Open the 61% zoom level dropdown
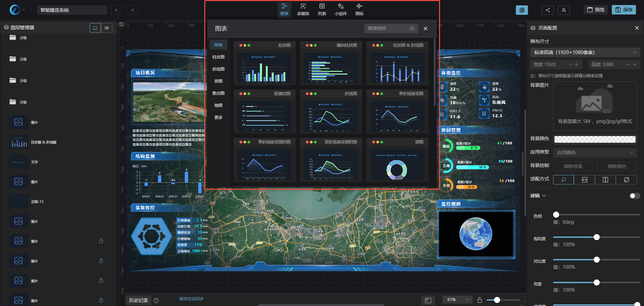644x306 pixels. [x=458, y=300]
